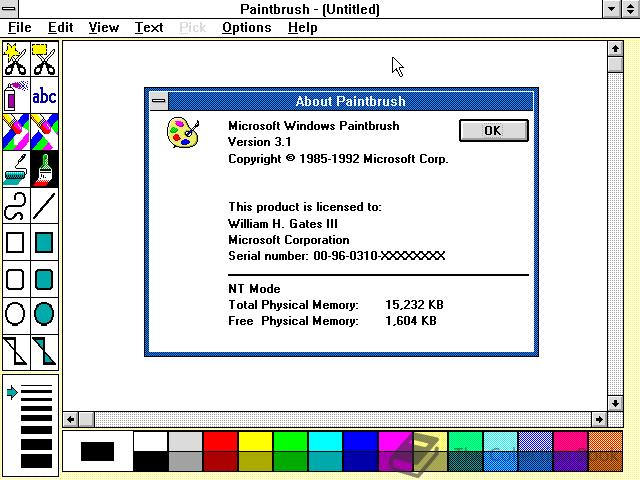
Task: Pick the bright red color swatch
Action: pyautogui.click(x=220, y=441)
